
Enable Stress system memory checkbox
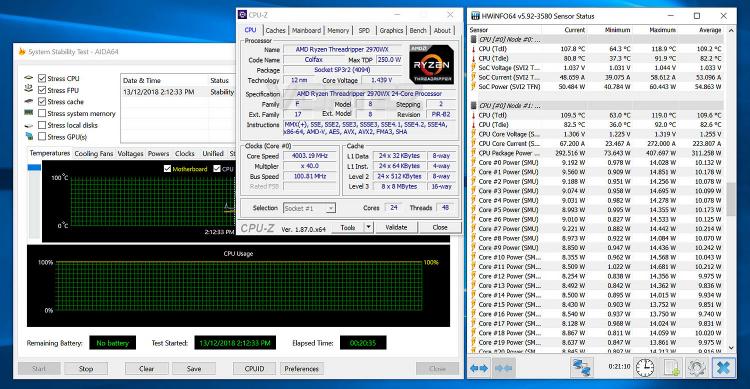pos(42,113)
